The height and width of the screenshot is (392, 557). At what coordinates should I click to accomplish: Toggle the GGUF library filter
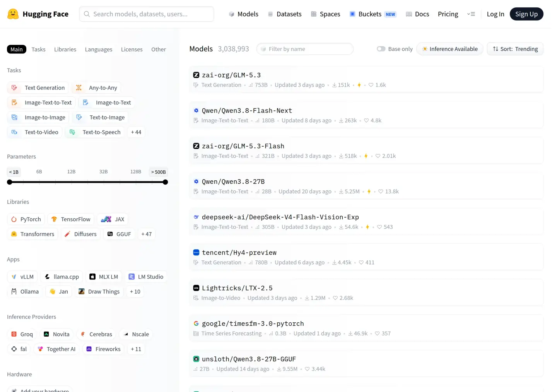[x=119, y=234]
